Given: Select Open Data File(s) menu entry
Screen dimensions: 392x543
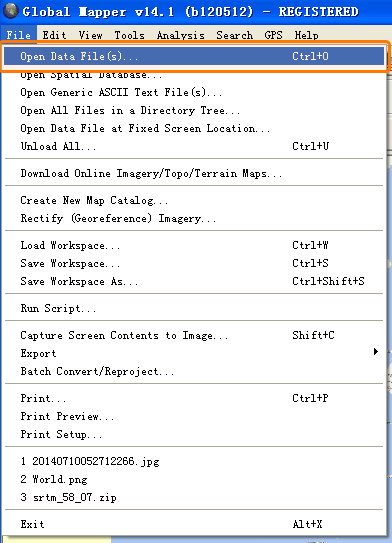Looking at the screenshot, I should click(x=194, y=56).
